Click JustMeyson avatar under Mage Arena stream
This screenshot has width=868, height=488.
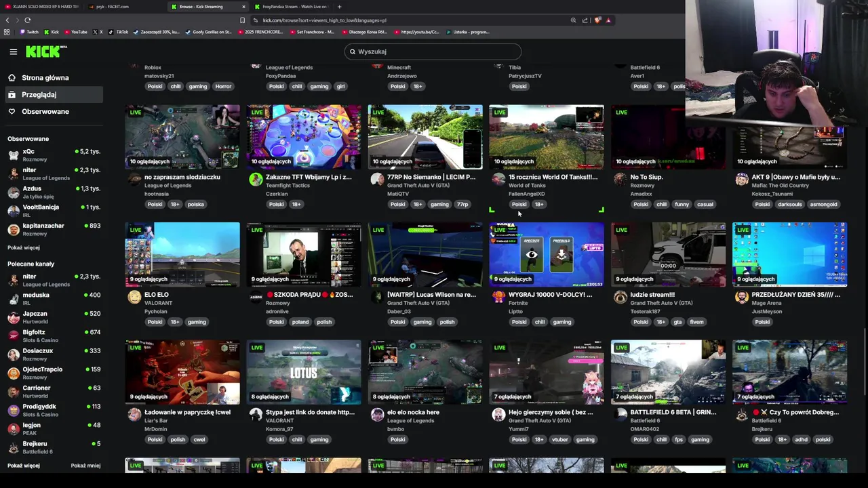[741, 298]
